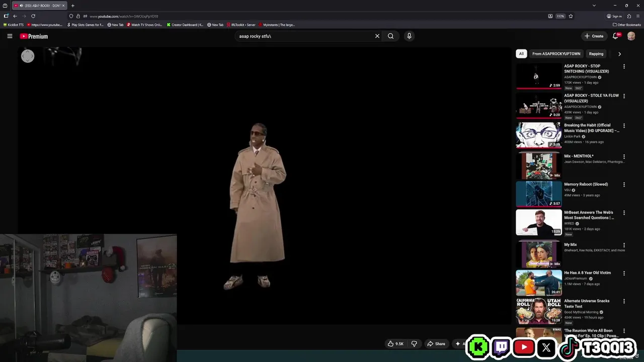Open STOLE YA FLOW visualizer thumbnail
The image size is (644, 362).
pos(538,106)
